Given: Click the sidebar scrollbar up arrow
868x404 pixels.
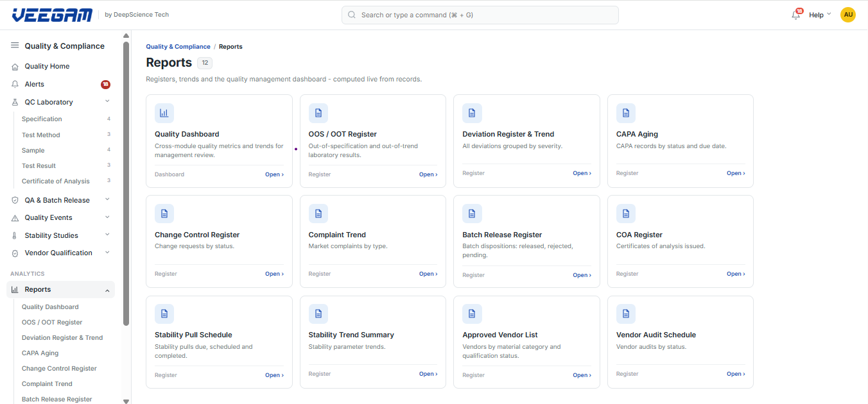Looking at the screenshot, I should tap(126, 36).
